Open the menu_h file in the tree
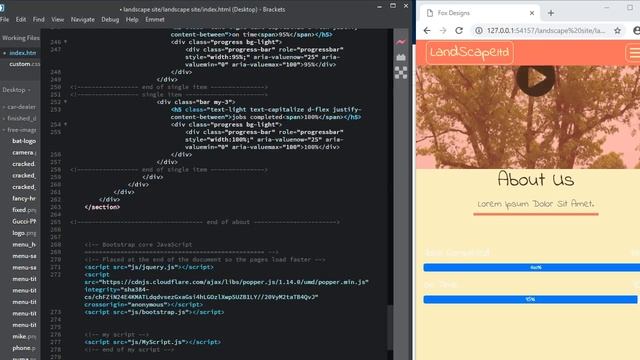The width and height of the screenshot is (640, 360). tap(24, 244)
